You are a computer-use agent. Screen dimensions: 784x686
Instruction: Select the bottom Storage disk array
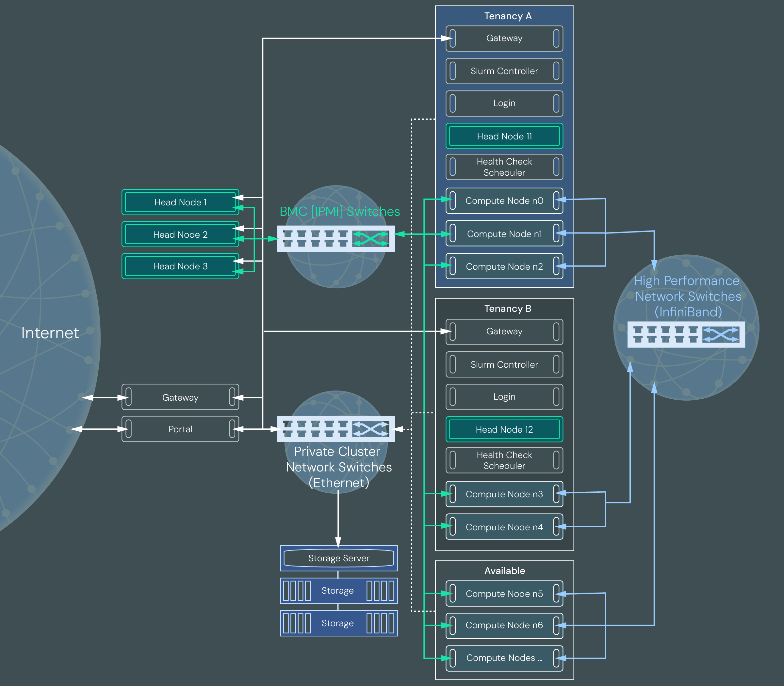[x=338, y=623]
